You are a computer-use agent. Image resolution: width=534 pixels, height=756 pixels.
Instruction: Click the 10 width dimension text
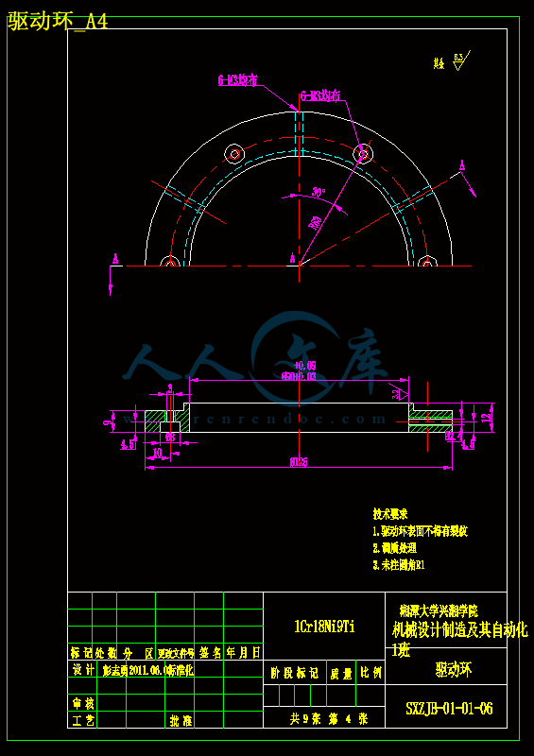tap(157, 453)
